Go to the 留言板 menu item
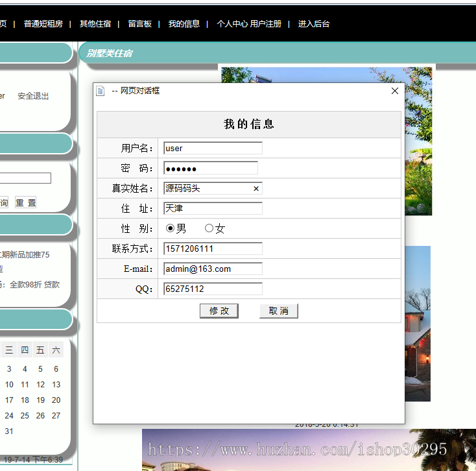 pyautogui.click(x=139, y=24)
